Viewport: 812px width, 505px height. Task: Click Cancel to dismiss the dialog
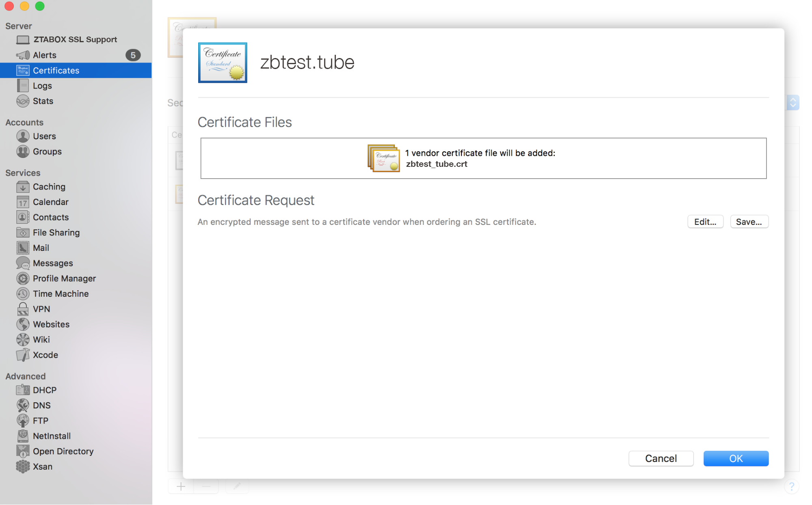[x=660, y=458]
